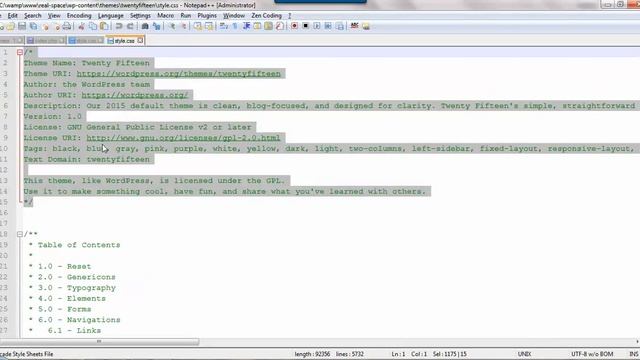Image resolution: width=640 pixels, height=360 pixels.
Task: Click the horizontal scrollbar right arrow
Action: (x=637, y=342)
